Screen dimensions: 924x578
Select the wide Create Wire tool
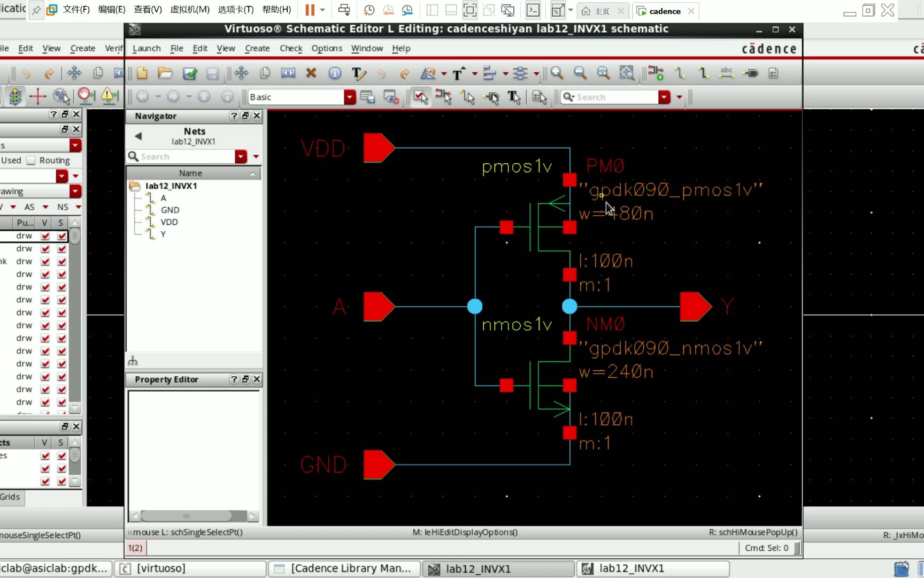tap(703, 73)
